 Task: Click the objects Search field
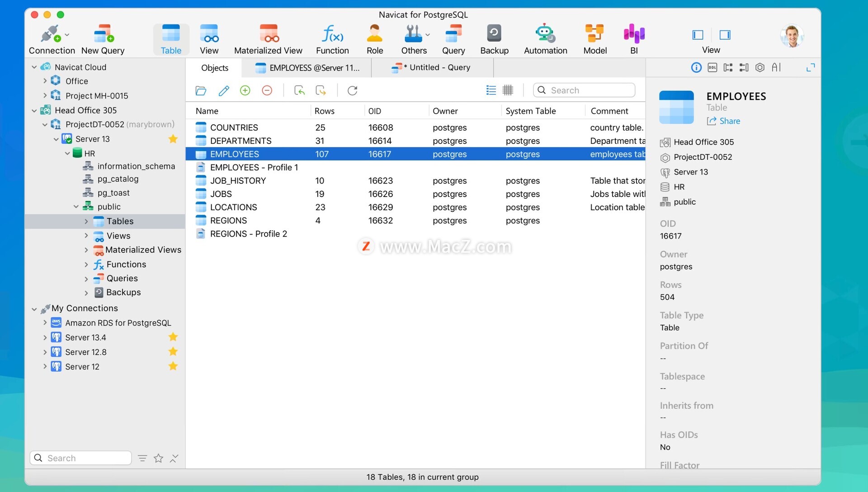[x=584, y=90]
